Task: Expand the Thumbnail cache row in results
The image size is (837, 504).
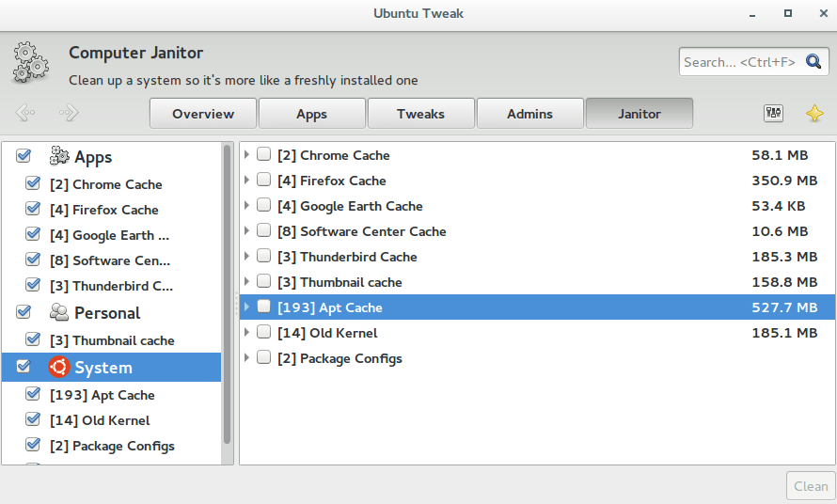Action: (x=246, y=281)
